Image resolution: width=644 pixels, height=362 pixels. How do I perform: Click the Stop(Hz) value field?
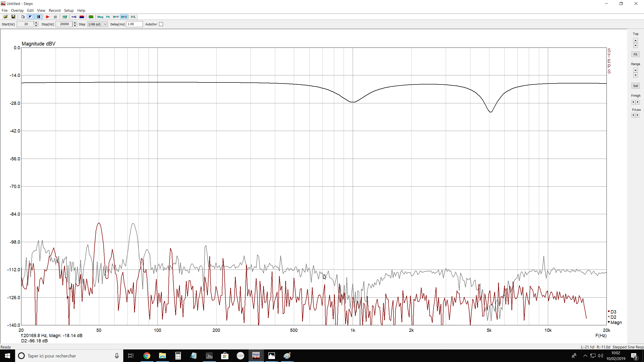64,24
